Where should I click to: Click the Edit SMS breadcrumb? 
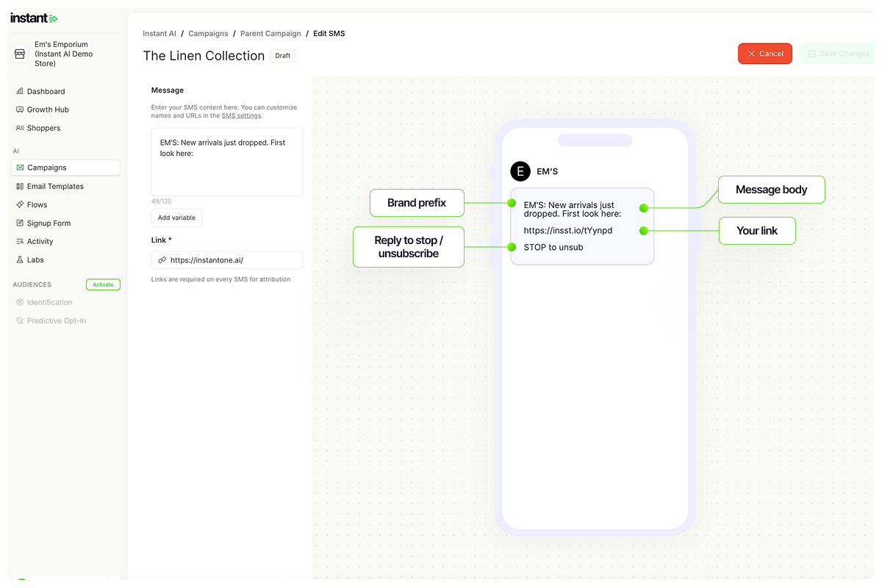click(329, 34)
